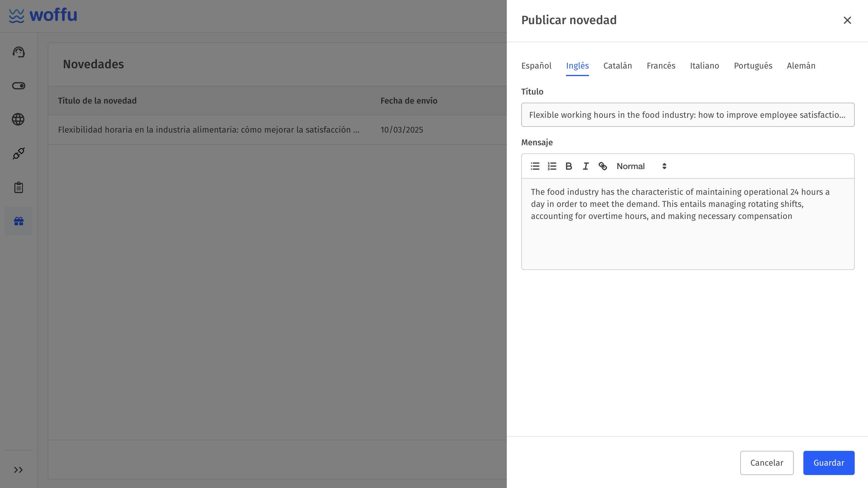Viewport: 868px width, 488px height.
Task: Expand the sidebar with double chevron
Action: 18,470
